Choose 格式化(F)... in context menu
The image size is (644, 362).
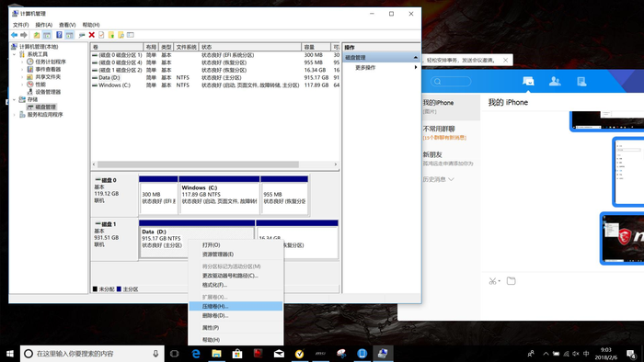[236, 285]
